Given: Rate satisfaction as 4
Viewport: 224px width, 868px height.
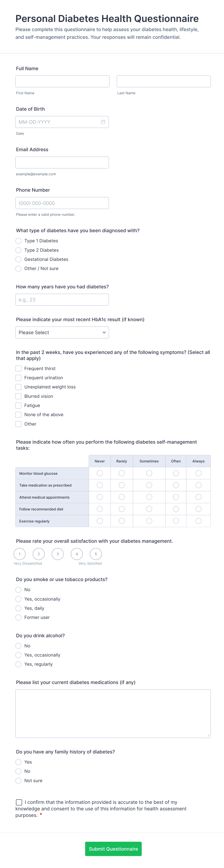Looking at the screenshot, I should (77, 554).
